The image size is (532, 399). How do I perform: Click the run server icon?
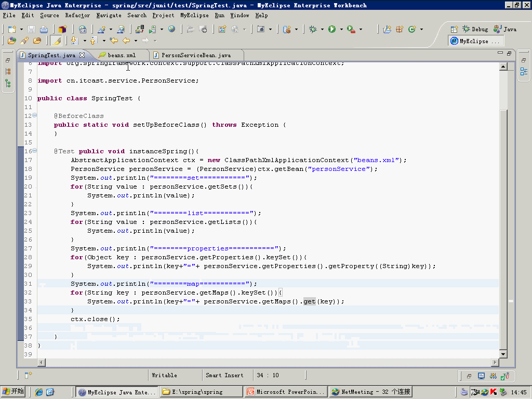coord(152,30)
